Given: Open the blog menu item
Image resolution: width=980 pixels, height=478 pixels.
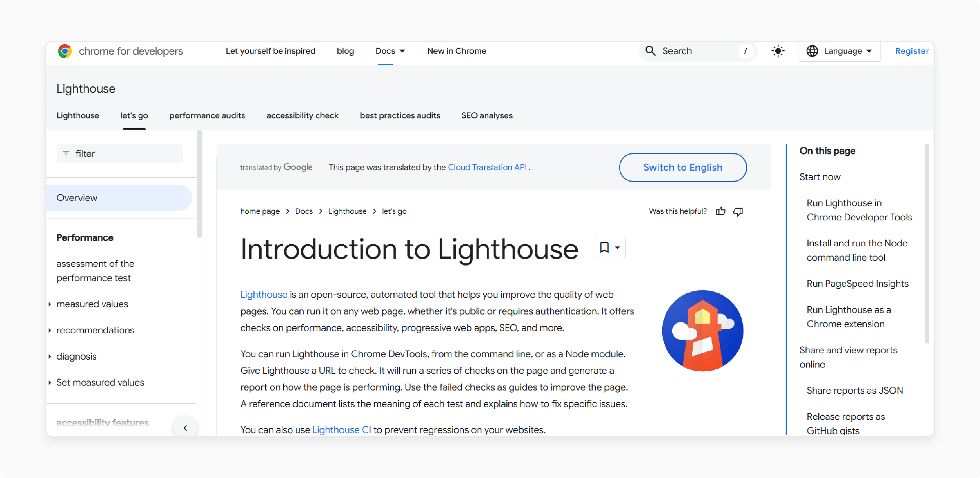Looking at the screenshot, I should (345, 51).
